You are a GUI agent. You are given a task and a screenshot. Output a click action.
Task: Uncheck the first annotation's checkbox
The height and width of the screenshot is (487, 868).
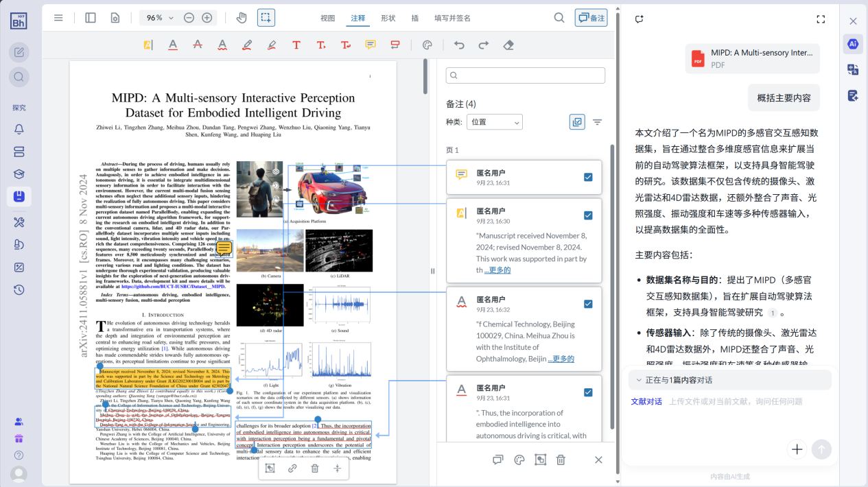pos(588,177)
